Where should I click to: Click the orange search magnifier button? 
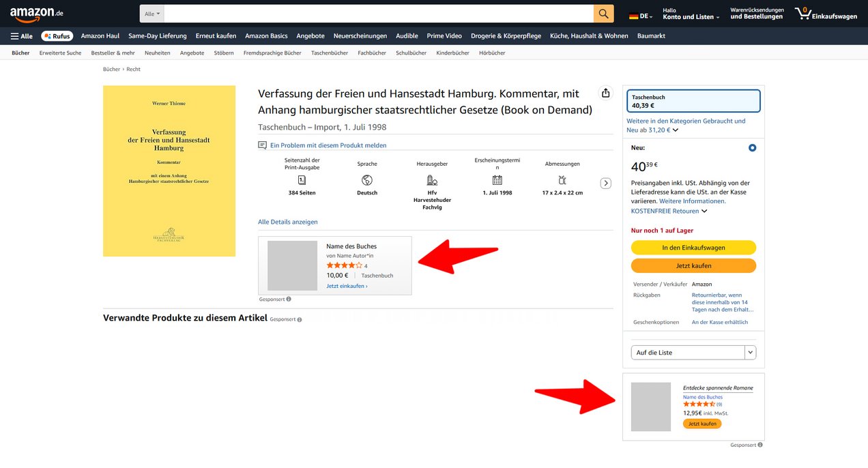pos(603,14)
